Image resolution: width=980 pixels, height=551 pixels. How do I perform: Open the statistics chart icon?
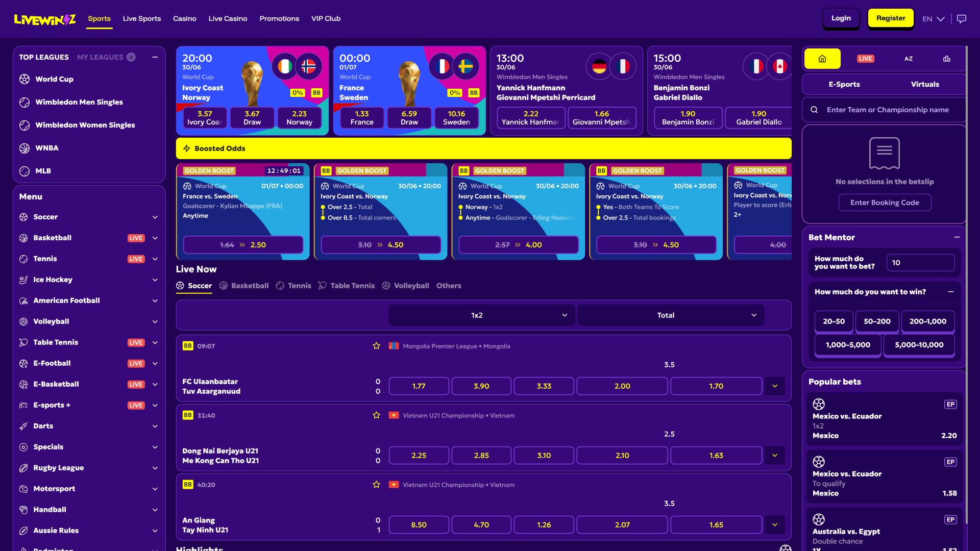coord(947,59)
